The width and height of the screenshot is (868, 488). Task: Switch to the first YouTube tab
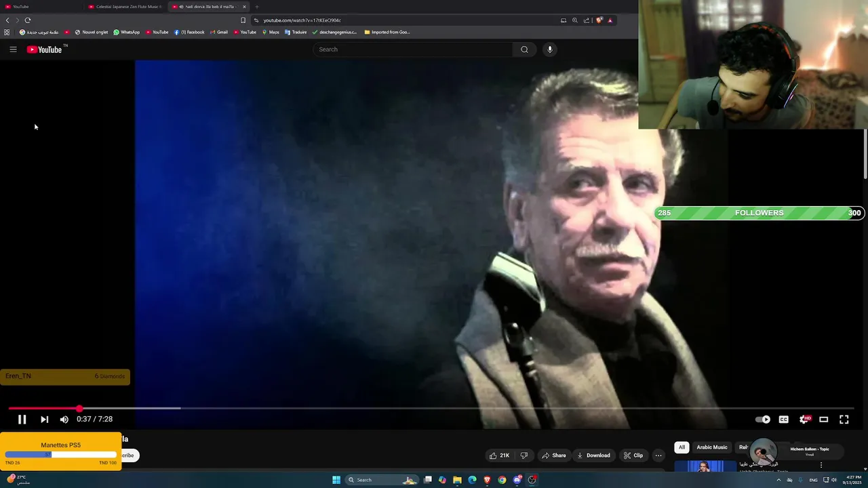(41, 7)
